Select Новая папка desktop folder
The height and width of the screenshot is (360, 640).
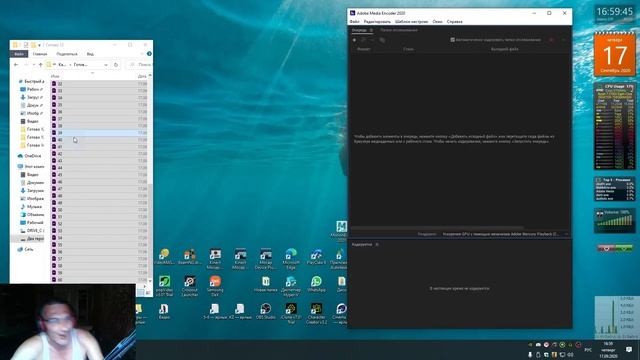coord(266,284)
